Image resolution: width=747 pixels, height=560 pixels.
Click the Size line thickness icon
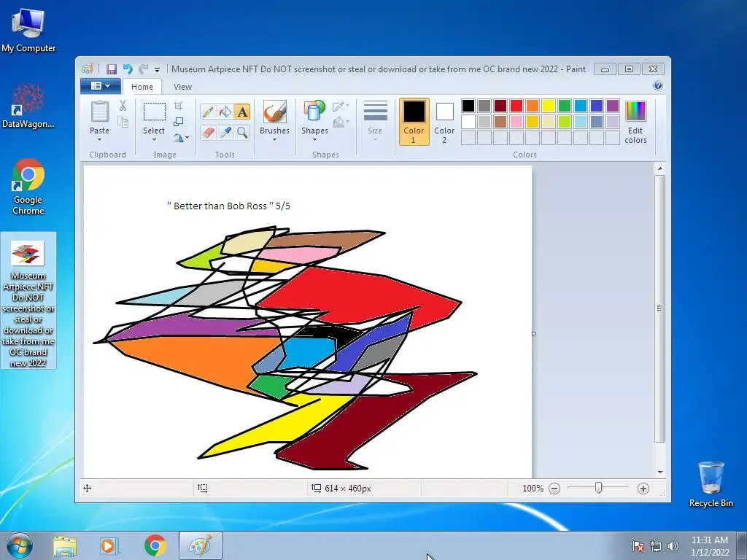pos(375,112)
